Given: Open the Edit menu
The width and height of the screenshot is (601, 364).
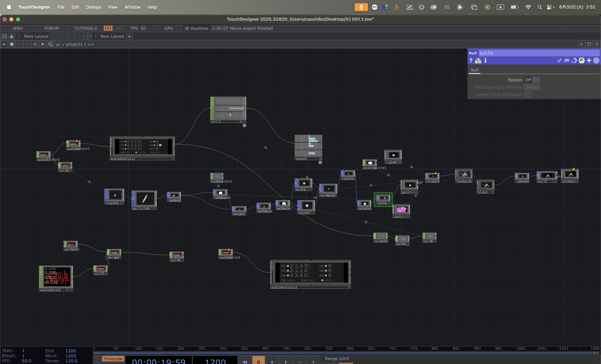Looking at the screenshot, I should pyautogui.click(x=75, y=7).
